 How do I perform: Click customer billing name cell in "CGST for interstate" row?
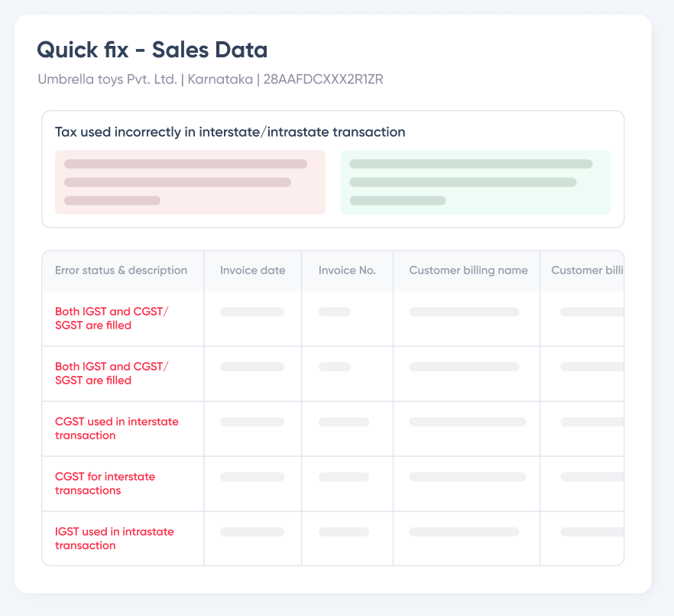468,477
